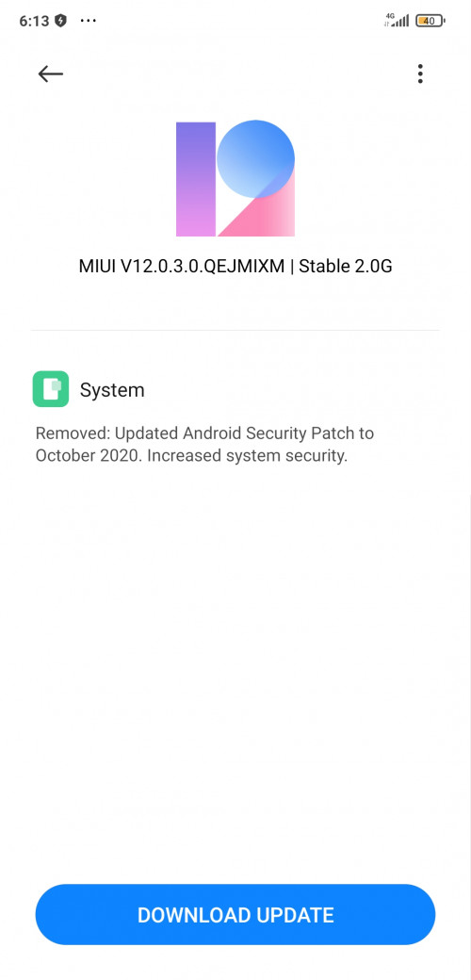Tap the 4G signal strength indicator
This screenshot has height=980, width=471.
pos(397,21)
